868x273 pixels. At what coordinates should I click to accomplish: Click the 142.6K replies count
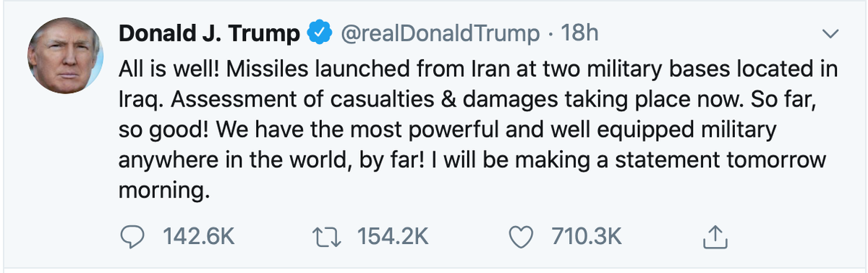190,235
